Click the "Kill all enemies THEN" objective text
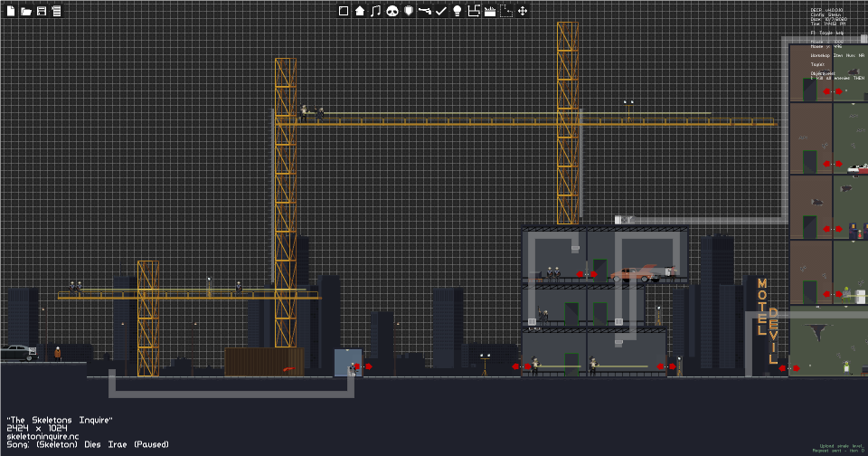 pos(837,78)
